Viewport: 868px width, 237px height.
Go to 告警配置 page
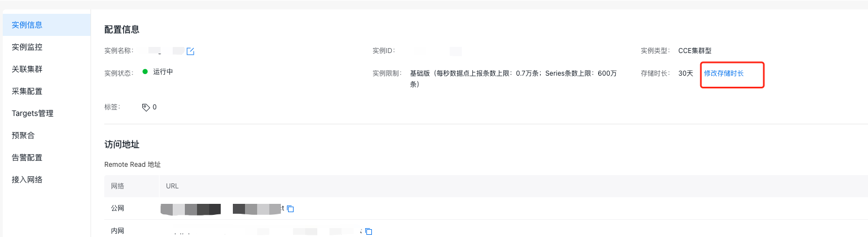click(x=46, y=157)
